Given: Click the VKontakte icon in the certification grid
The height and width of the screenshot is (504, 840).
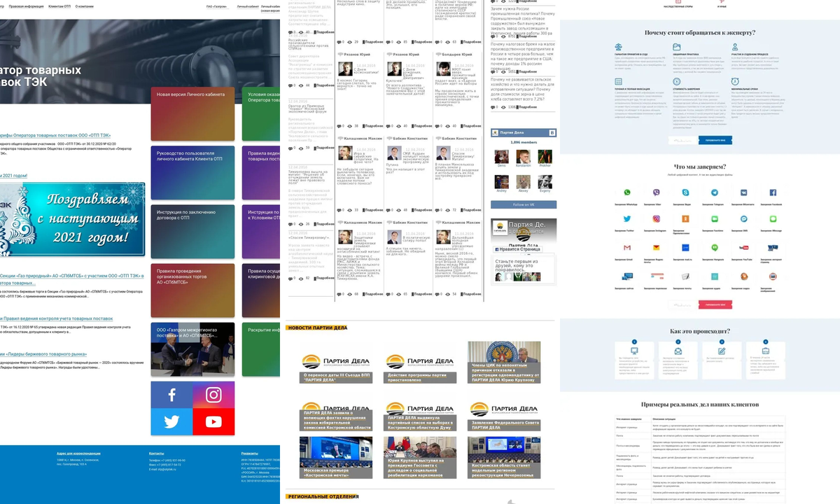Looking at the screenshot, I should click(x=743, y=192).
